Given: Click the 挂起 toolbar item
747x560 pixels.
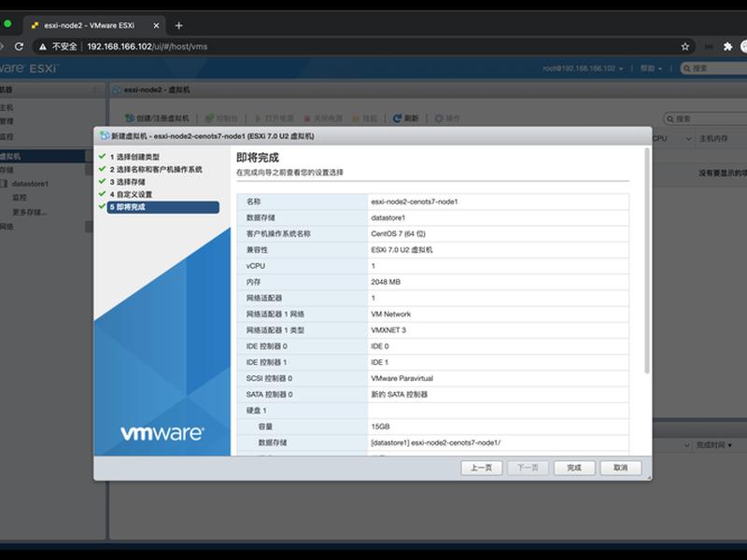Looking at the screenshot, I should tap(364, 119).
